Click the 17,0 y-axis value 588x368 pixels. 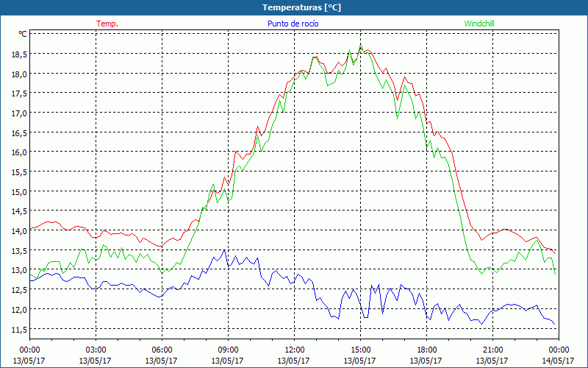pos(20,113)
